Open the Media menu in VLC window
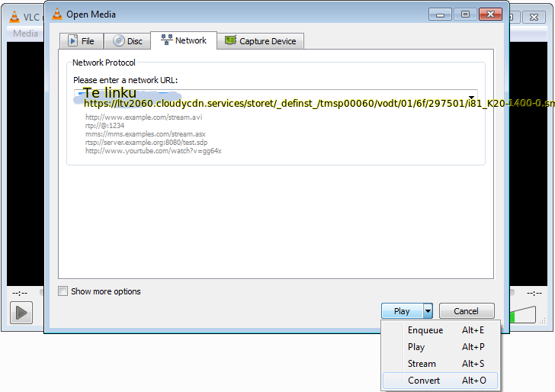Viewport: 555px width, 392px height. point(25,34)
